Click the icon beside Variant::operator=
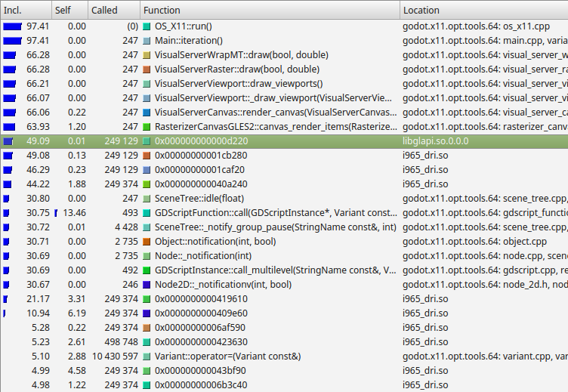 tap(147, 357)
